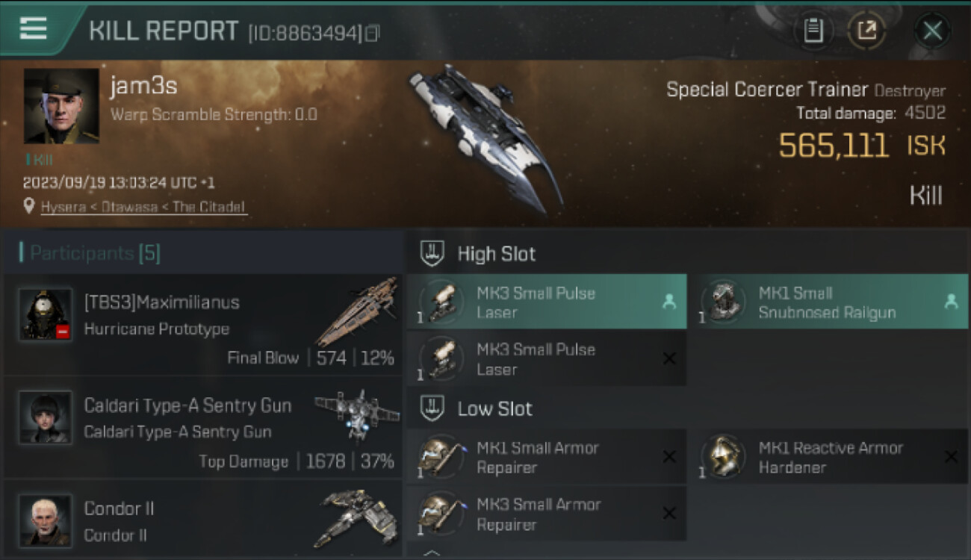This screenshot has height=560, width=971.
Task: Copy the kill report ID
Action: coord(372,33)
